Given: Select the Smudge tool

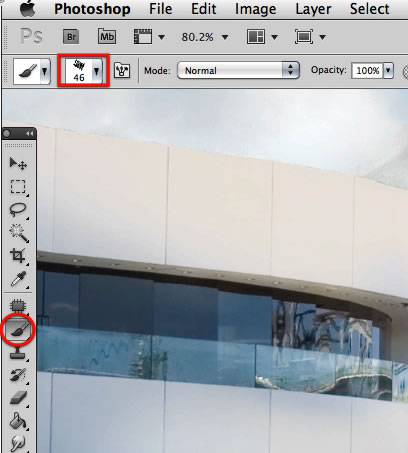Looking at the screenshot, I should pos(18,443).
